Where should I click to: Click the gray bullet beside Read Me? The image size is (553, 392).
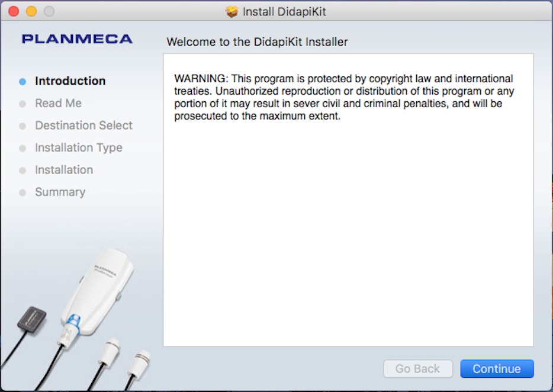point(22,104)
